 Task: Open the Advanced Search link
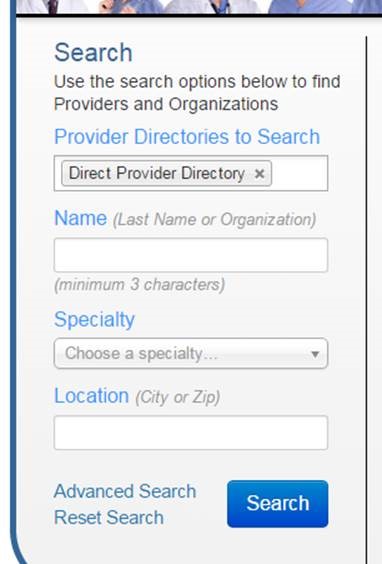[125, 491]
